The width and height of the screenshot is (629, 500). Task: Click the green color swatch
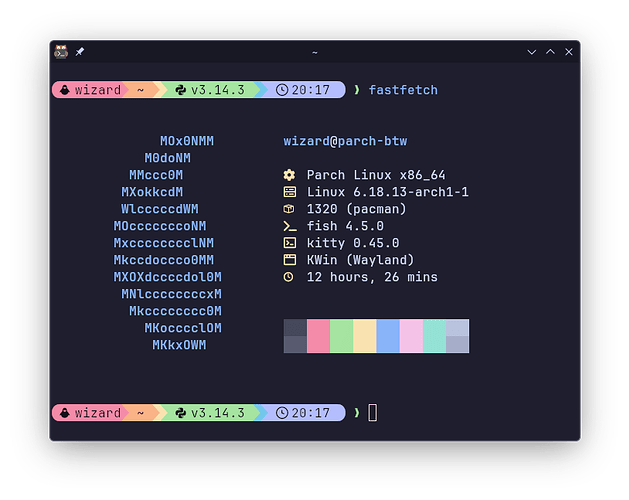(342, 336)
